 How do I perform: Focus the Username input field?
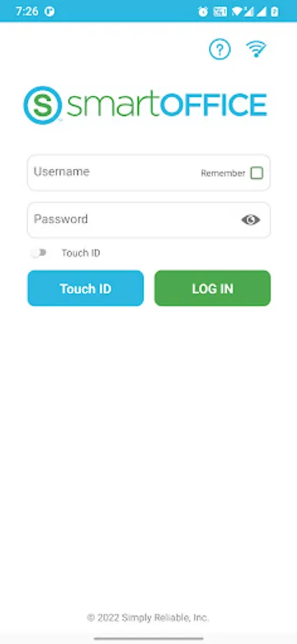(x=149, y=172)
